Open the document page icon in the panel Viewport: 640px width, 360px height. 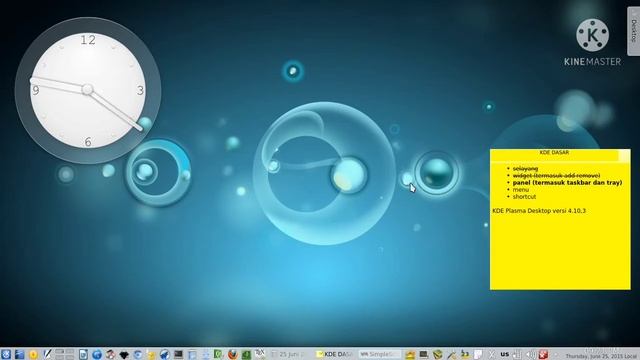tap(83, 354)
